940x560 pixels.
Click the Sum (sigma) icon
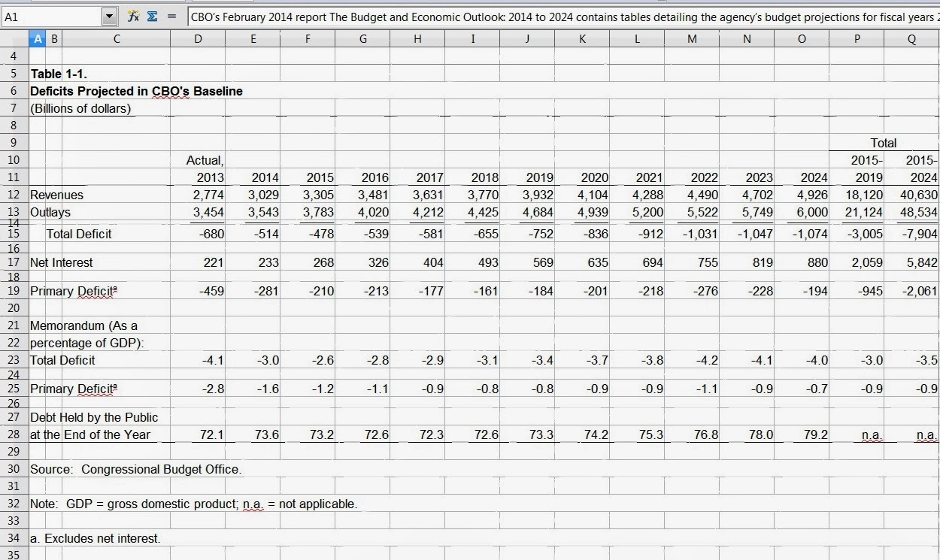tap(151, 16)
